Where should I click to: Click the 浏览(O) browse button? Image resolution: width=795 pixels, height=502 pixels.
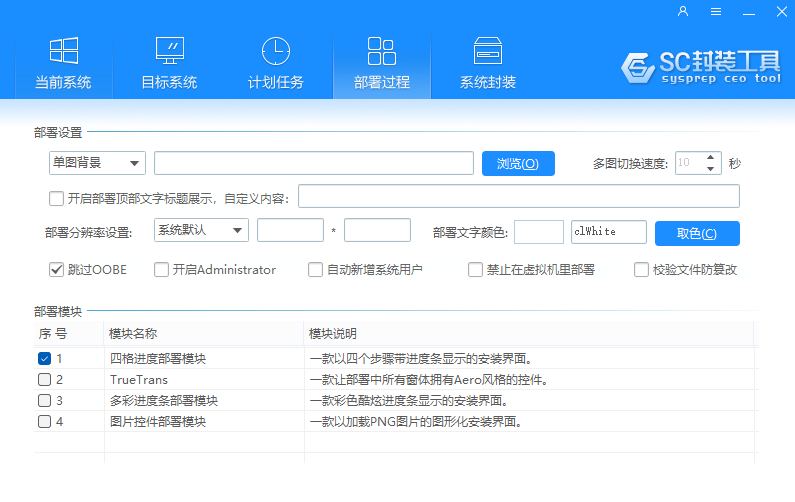tap(517, 164)
